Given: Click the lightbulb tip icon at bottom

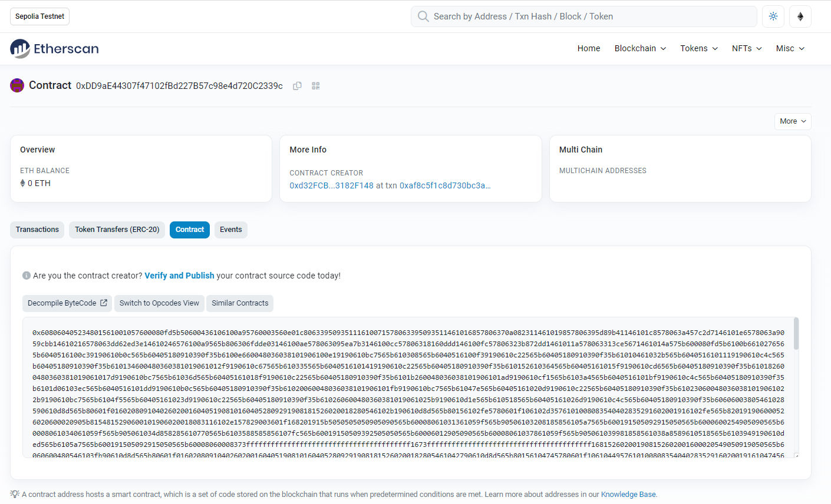Looking at the screenshot, I should coord(15,494).
